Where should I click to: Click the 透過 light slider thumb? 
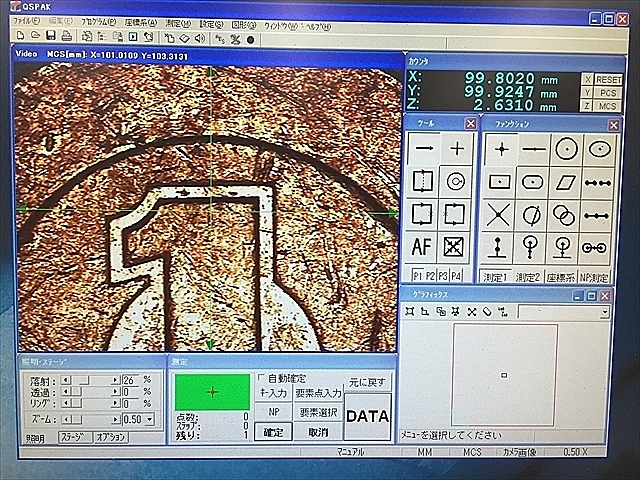point(76,392)
